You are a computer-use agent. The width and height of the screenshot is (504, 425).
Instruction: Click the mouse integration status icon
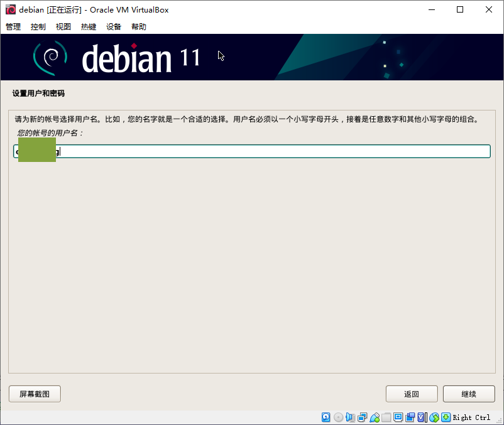pyautogui.click(x=434, y=417)
